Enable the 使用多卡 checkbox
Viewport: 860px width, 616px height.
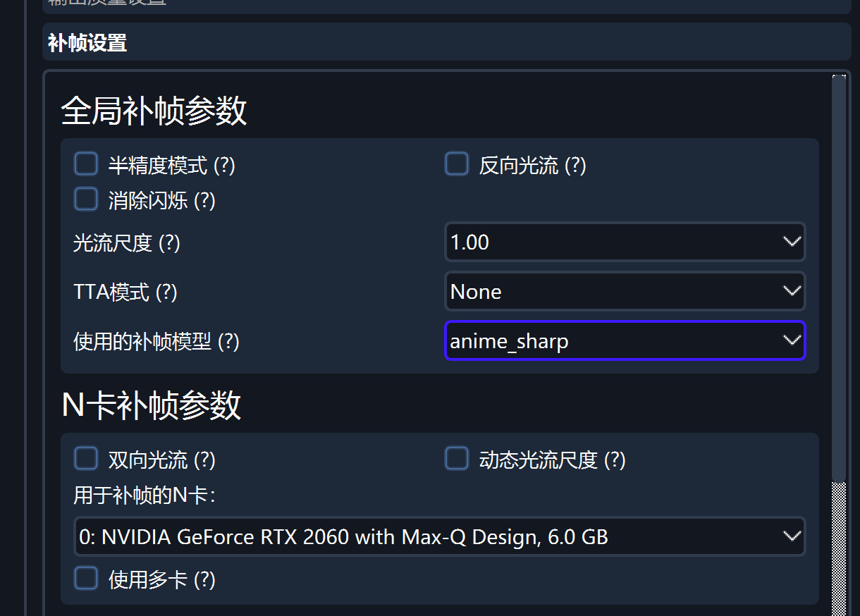(x=86, y=579)
